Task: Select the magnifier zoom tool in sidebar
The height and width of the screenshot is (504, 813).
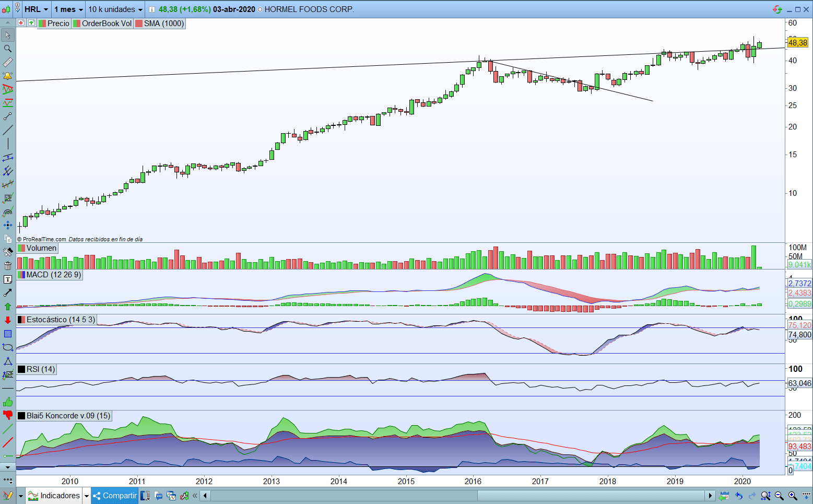Action: [8, 49]
